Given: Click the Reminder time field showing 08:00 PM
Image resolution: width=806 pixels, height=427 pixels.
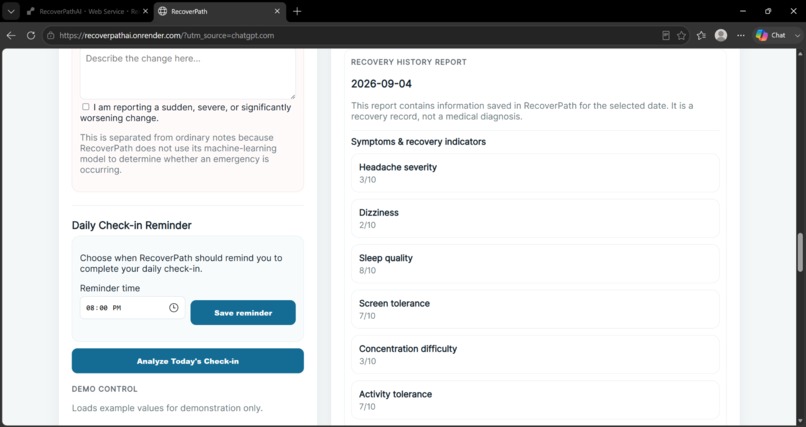Looking at the screenshot, I should 132,308.
